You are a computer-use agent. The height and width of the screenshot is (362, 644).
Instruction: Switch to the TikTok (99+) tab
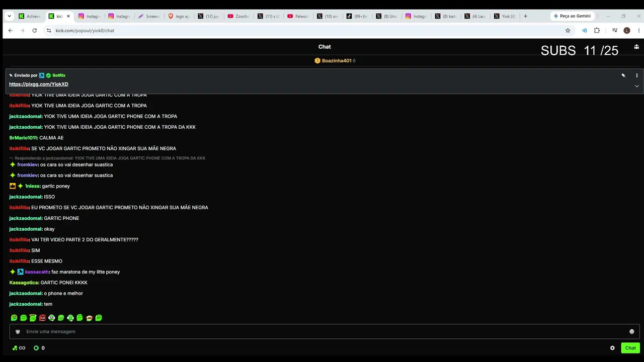click(x=357, y=16)
